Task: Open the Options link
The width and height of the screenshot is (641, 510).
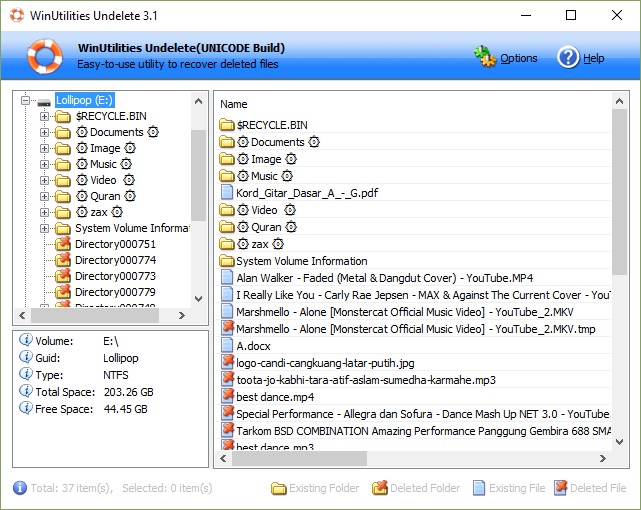Action: pos(519,58)
